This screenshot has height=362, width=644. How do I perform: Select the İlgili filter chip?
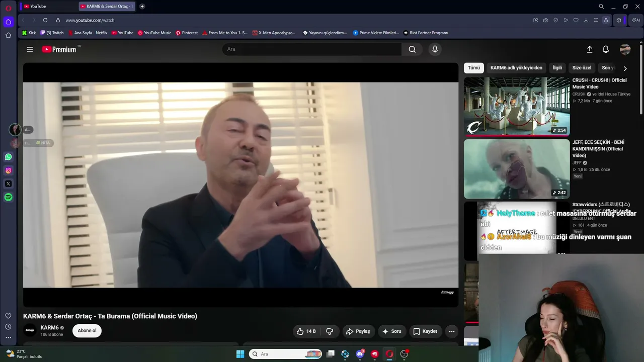pyautogui.click(x=557, y=68)
